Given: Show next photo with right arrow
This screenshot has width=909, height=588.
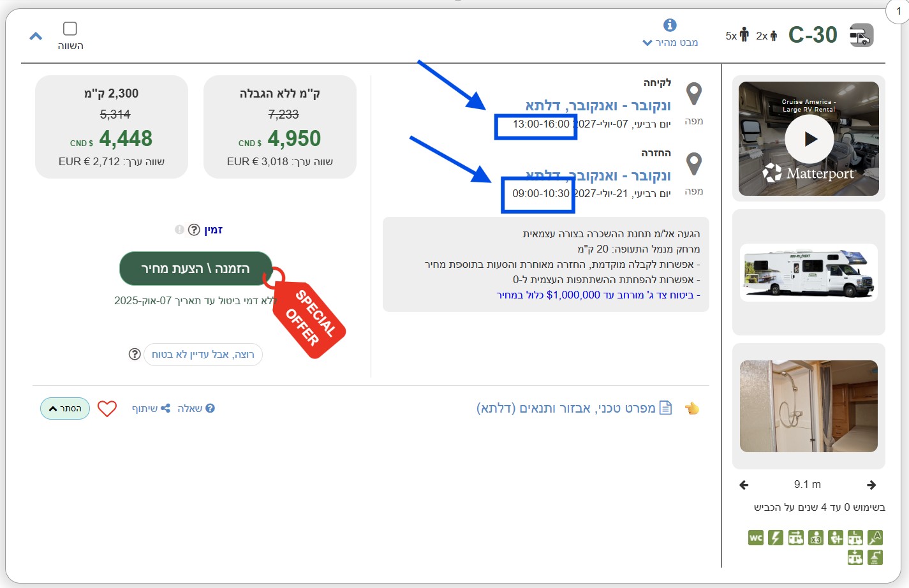Looking at the screenshot, I should pos(871,485).
